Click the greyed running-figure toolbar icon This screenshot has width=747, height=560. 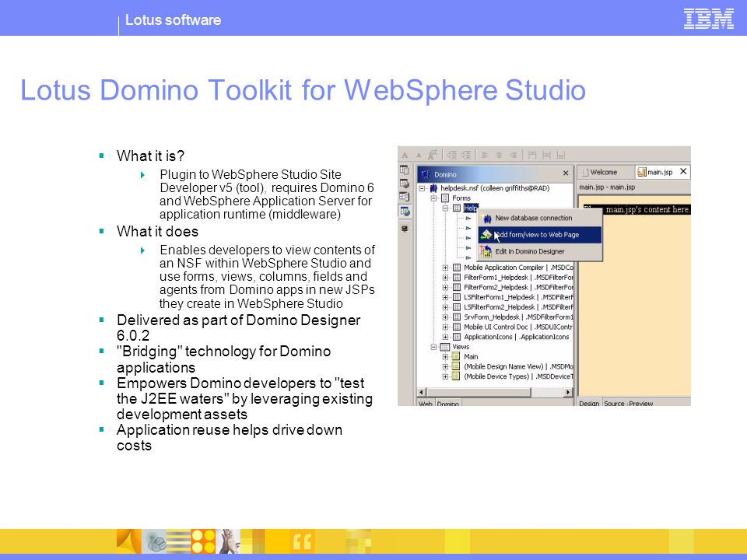[433, 155]
